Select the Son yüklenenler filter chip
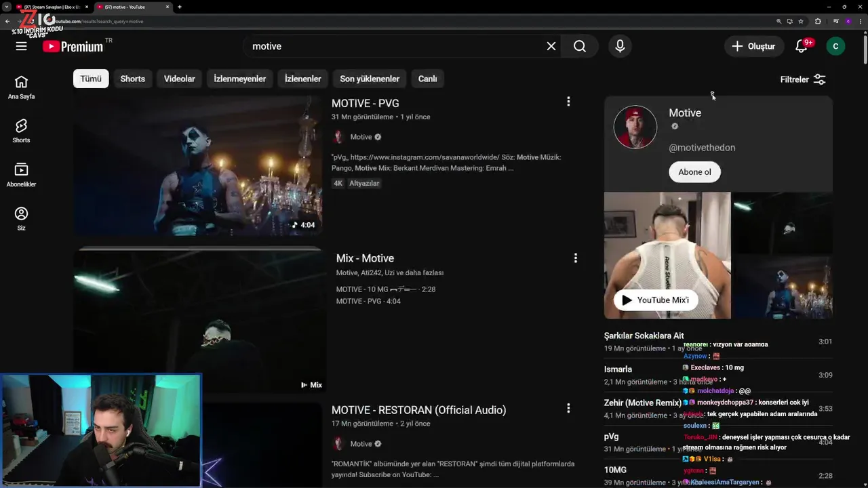 point(370,79)
